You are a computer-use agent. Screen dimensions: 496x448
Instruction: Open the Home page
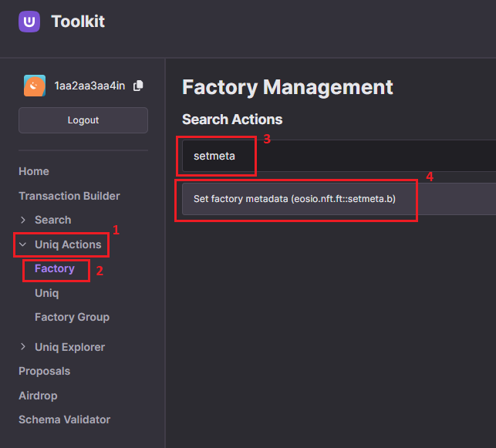click(x=34, y=171)
